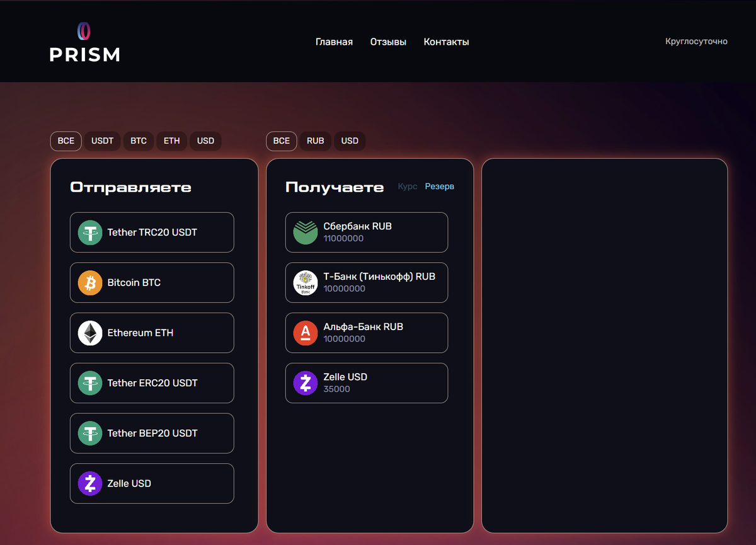Click Т-Банк reserve value 10000000

click(x=344, y=289)
